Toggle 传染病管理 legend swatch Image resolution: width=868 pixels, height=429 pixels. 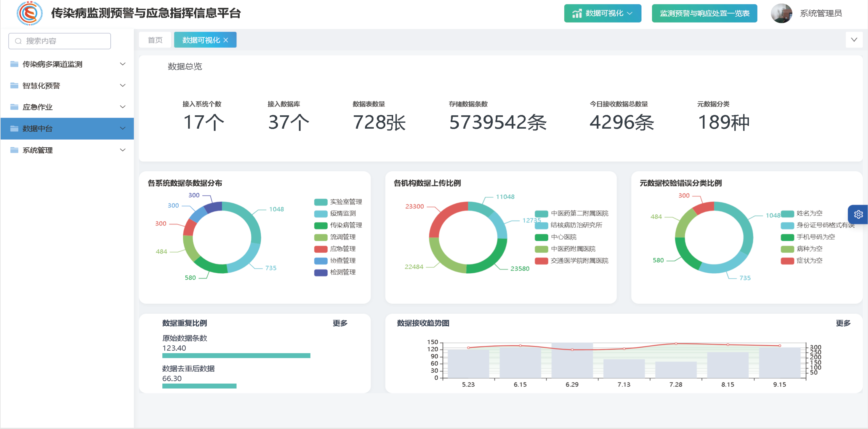(321, 226)
